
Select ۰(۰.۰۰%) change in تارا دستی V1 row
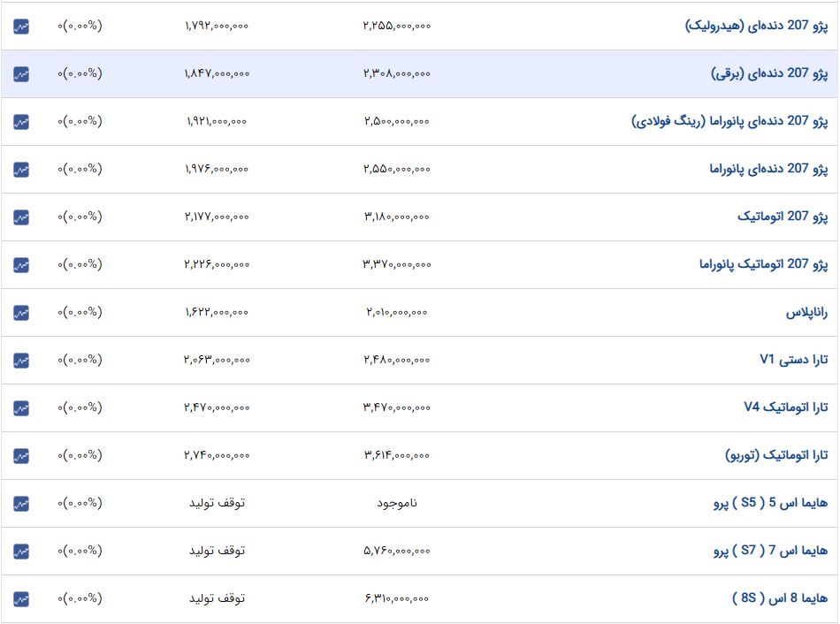[80, 360]
